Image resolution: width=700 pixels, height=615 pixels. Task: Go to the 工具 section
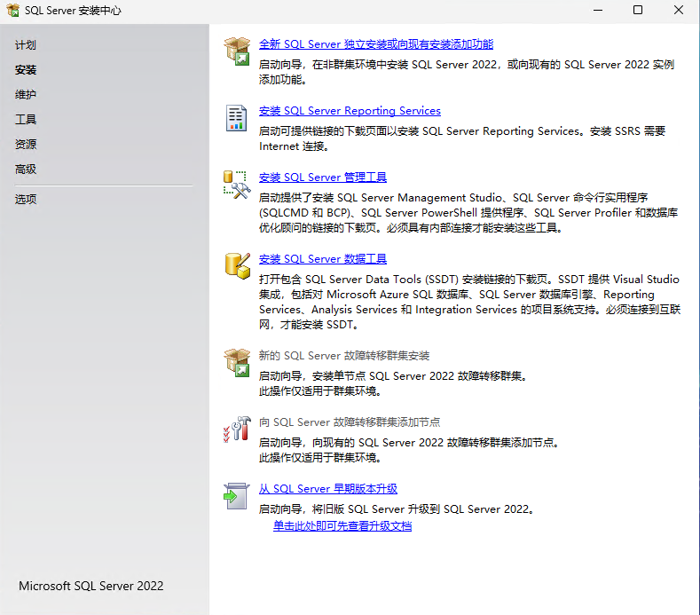coord(26,120)
